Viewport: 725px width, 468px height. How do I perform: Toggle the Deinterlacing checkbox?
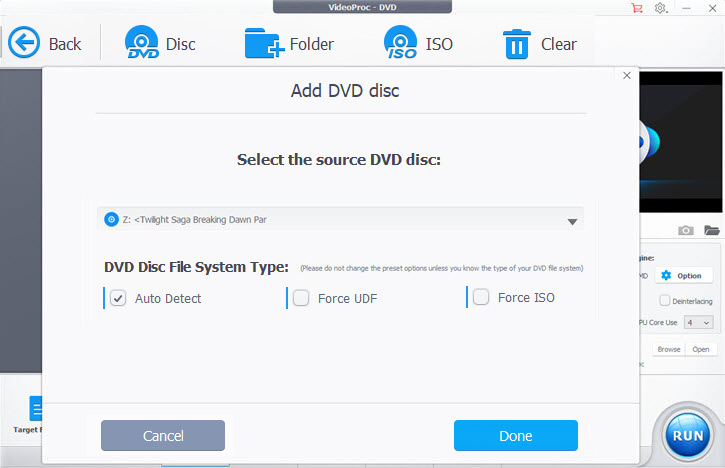(x=664, y=300)
